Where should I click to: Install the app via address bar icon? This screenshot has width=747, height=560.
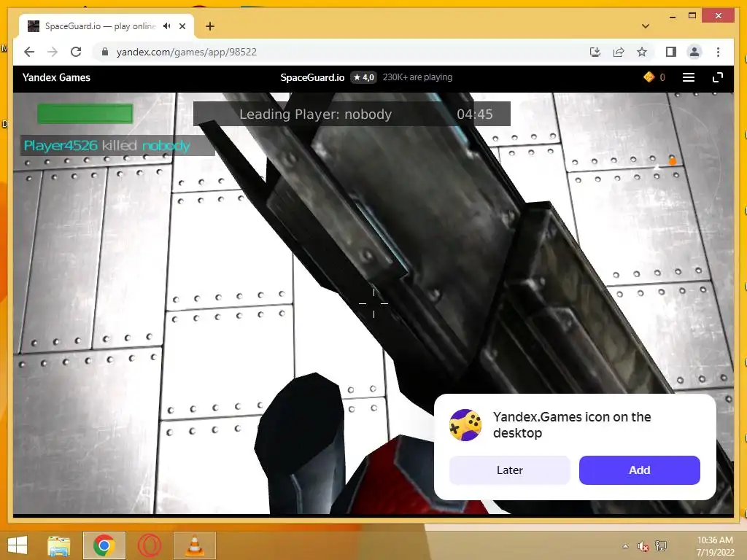(595, 52)
